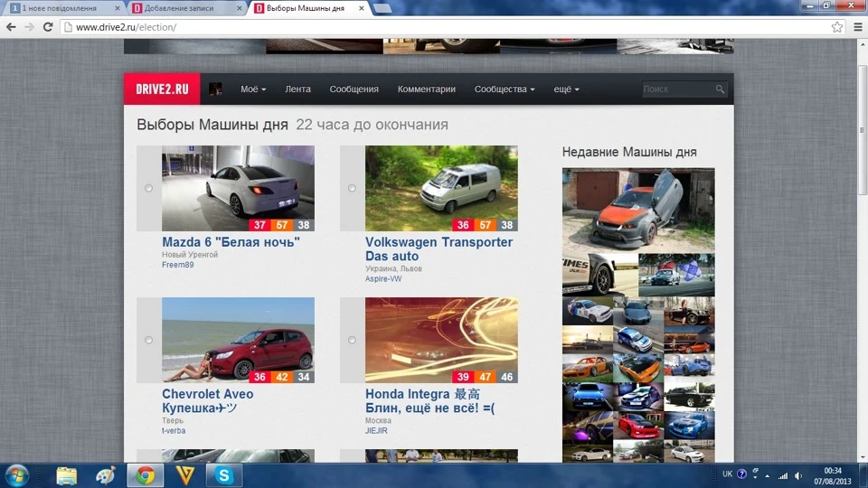
Task: Go back using browser back arrow
Action: click(x=11, y=26)
